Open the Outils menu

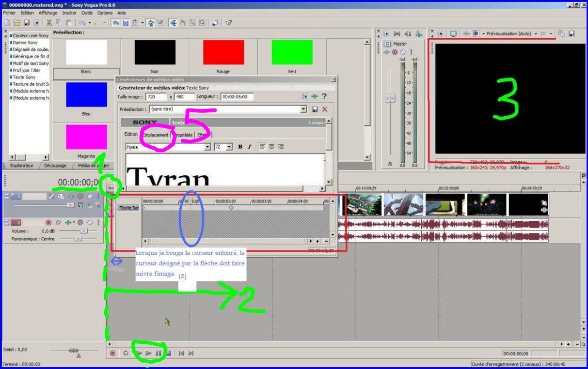point(87,13)
